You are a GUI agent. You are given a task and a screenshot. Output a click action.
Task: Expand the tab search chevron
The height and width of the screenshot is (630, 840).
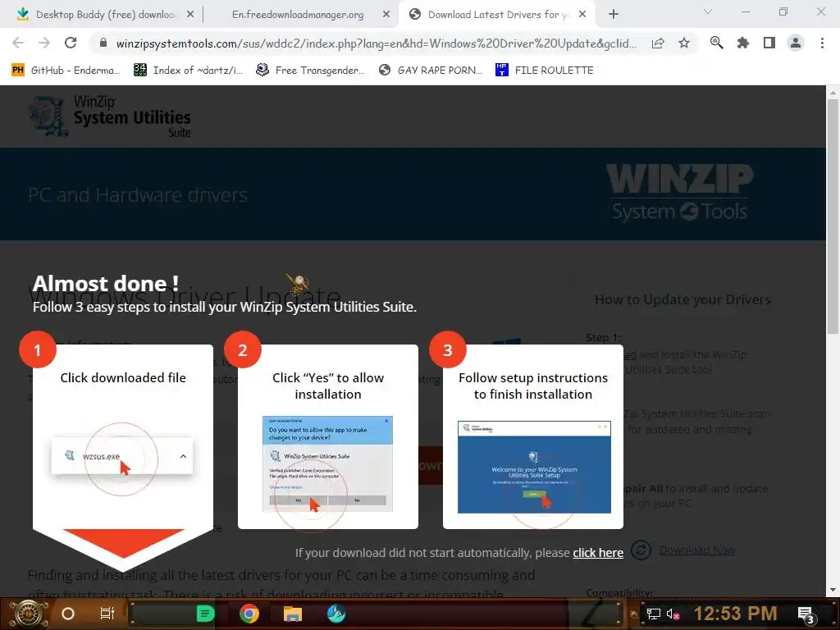708,11
